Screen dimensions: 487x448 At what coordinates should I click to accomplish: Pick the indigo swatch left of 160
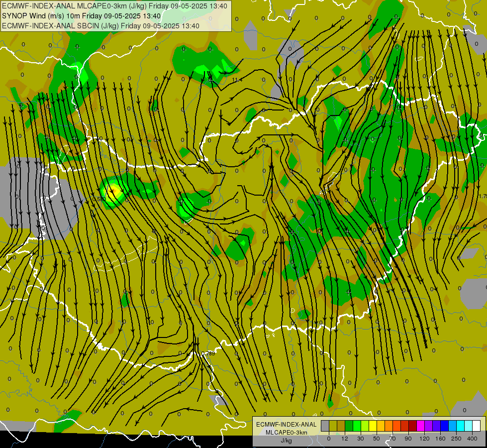436,426
